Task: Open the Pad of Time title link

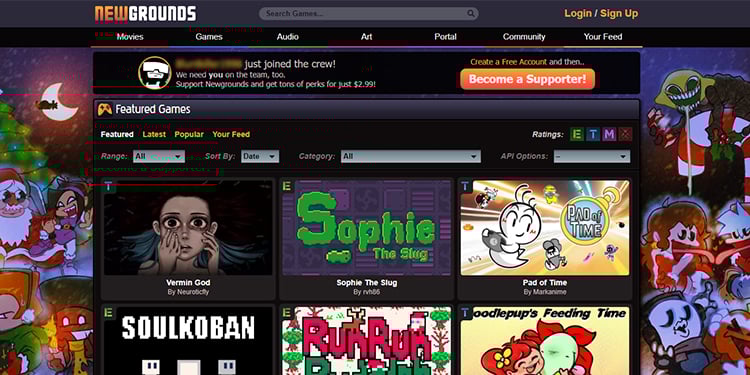Action: click(x=545, y=283)
